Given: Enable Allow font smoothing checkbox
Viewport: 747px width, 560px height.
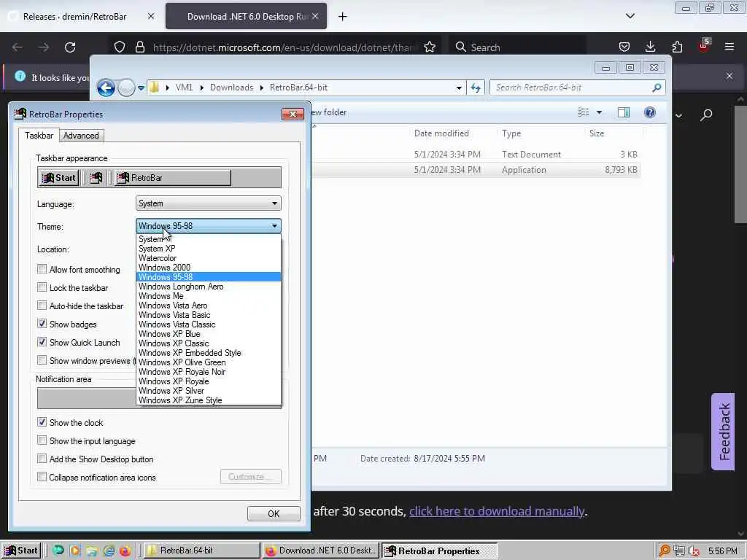Looking at the screenshot, I should coord(42,270).
